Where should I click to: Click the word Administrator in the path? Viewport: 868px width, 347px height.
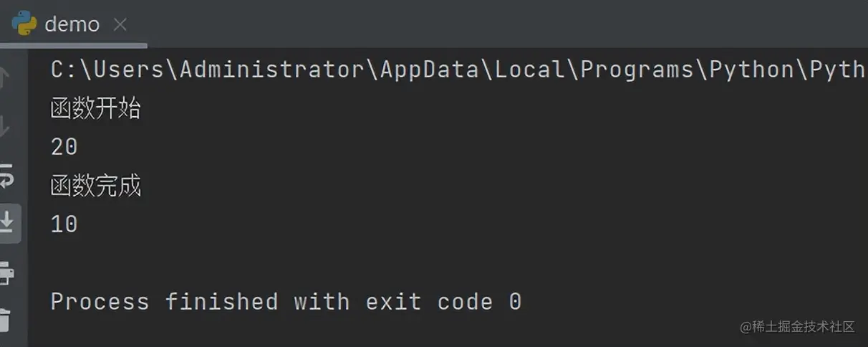[272, 70]
